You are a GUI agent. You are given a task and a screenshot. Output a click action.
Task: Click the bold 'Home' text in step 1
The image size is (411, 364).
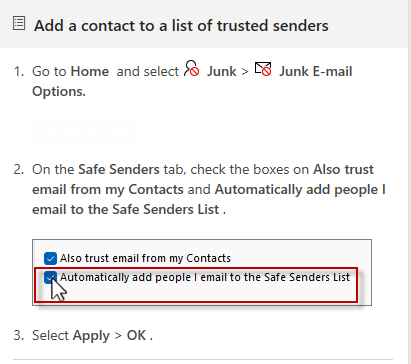pos(90,71)
